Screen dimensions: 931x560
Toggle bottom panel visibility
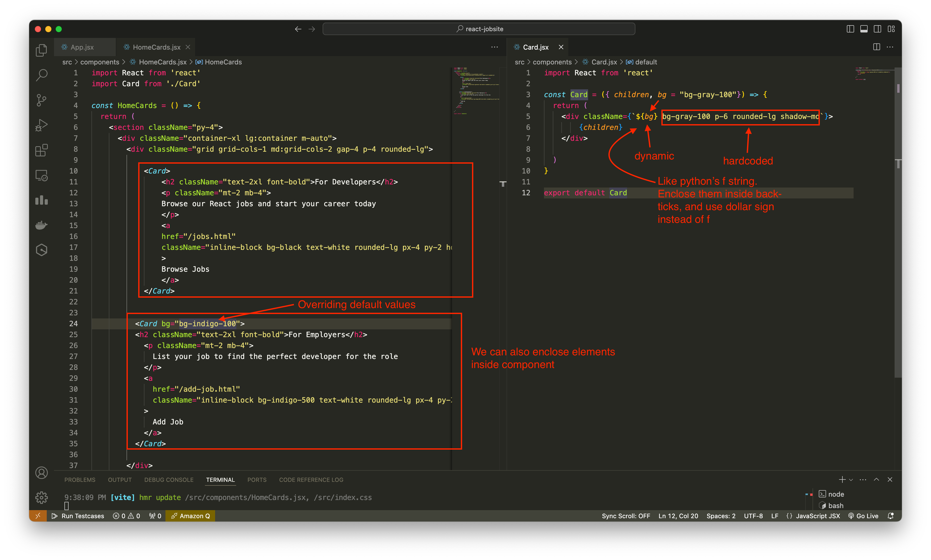(x=864, y=29)
